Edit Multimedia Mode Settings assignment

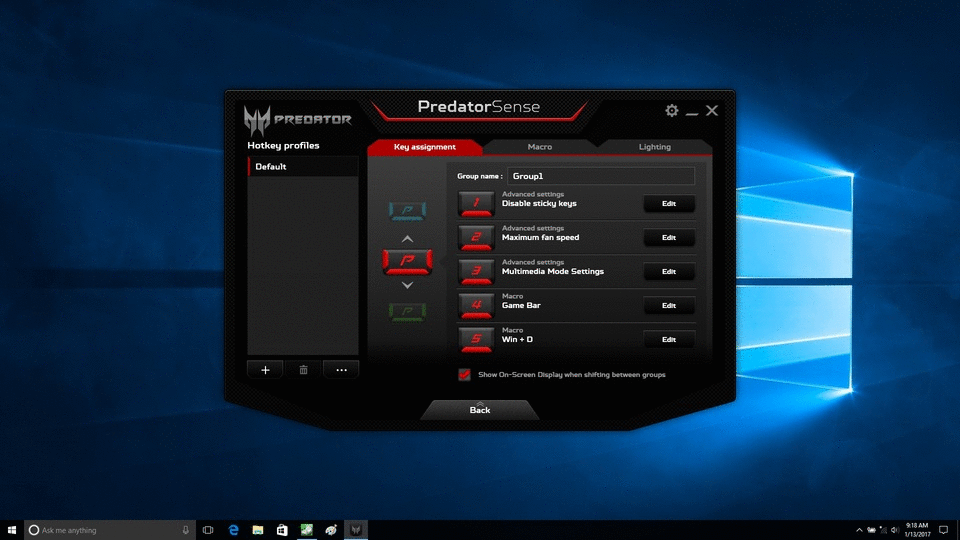pyautogui.click(x=669, y=272)
